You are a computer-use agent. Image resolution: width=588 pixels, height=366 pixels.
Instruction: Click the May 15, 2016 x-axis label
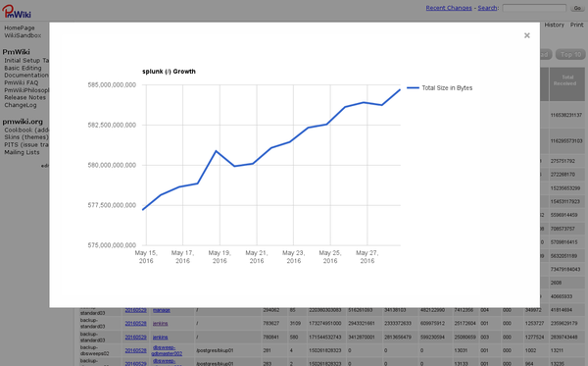click(x=146, y=257)
